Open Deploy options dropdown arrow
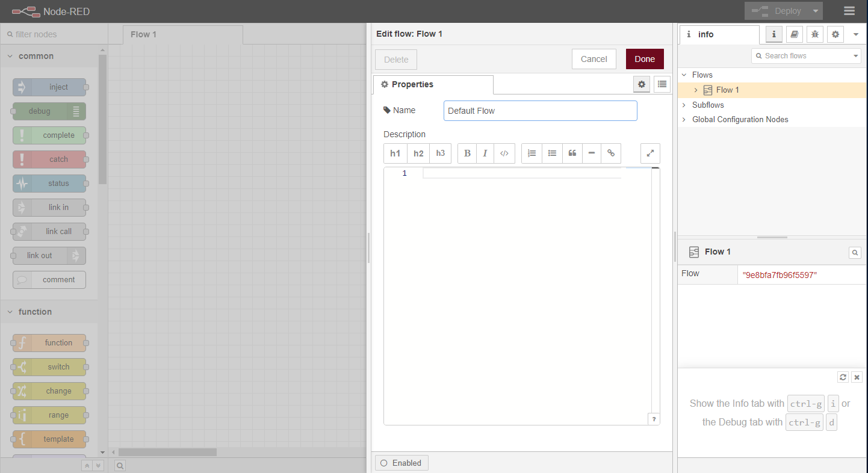Image resolution: width=868 pixels, height=473 pixels. (816, 11)
